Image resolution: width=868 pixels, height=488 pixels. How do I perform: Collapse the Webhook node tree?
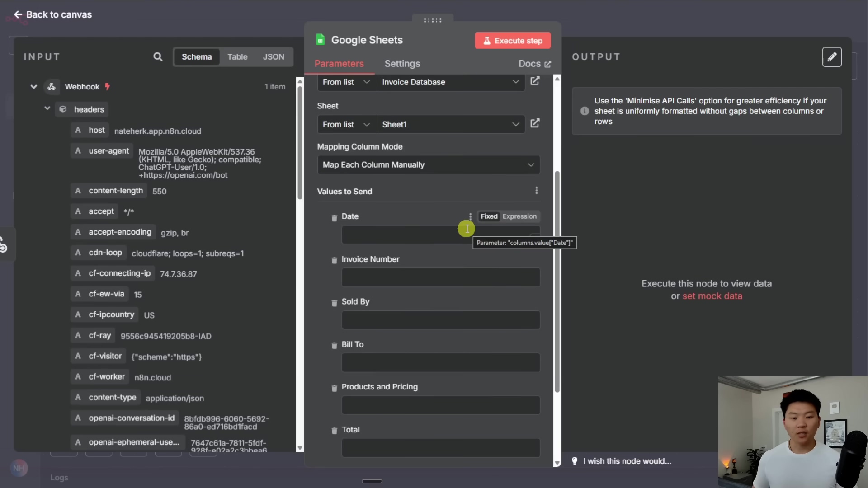click(x=33, y=87)
